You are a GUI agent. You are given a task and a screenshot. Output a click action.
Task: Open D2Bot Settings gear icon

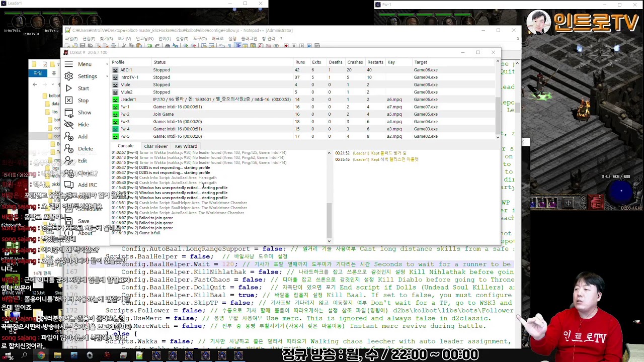pyautogui.click(x=68, y=76)
